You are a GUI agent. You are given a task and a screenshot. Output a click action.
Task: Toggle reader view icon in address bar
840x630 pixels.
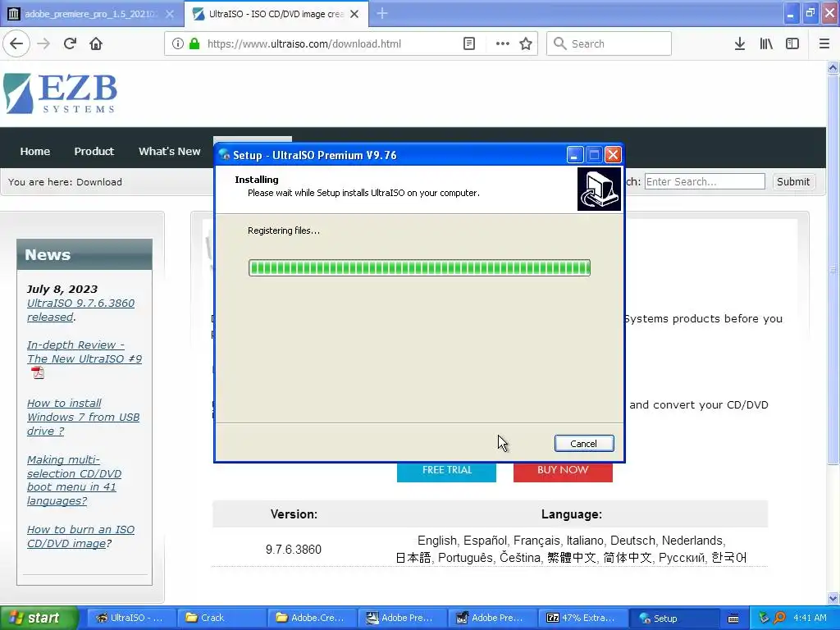click(x=468, y=43)
